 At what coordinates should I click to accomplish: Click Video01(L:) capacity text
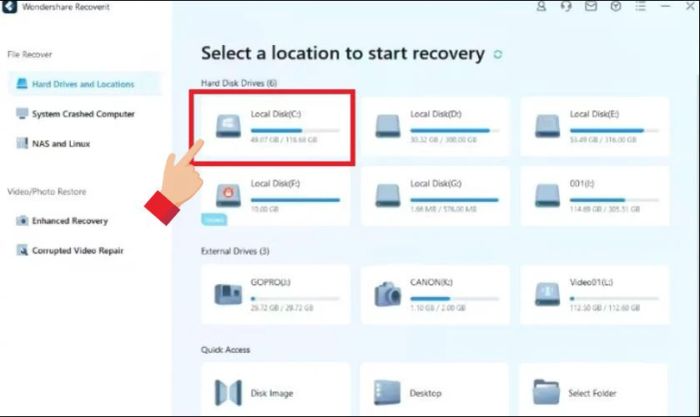[x=604, y=308]
